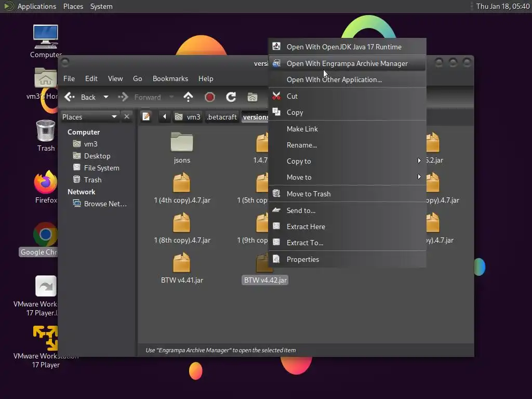Click the date and time clock
Viewport: 532px width, 399px height.
(502, 6)
